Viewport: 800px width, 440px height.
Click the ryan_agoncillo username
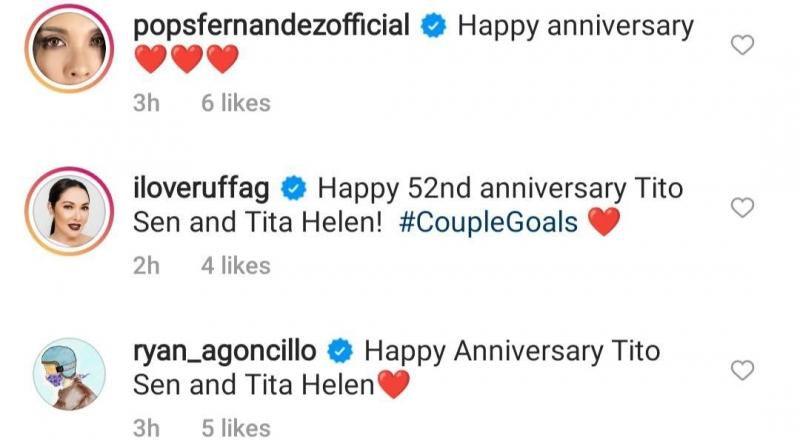(x=225, y=352)
